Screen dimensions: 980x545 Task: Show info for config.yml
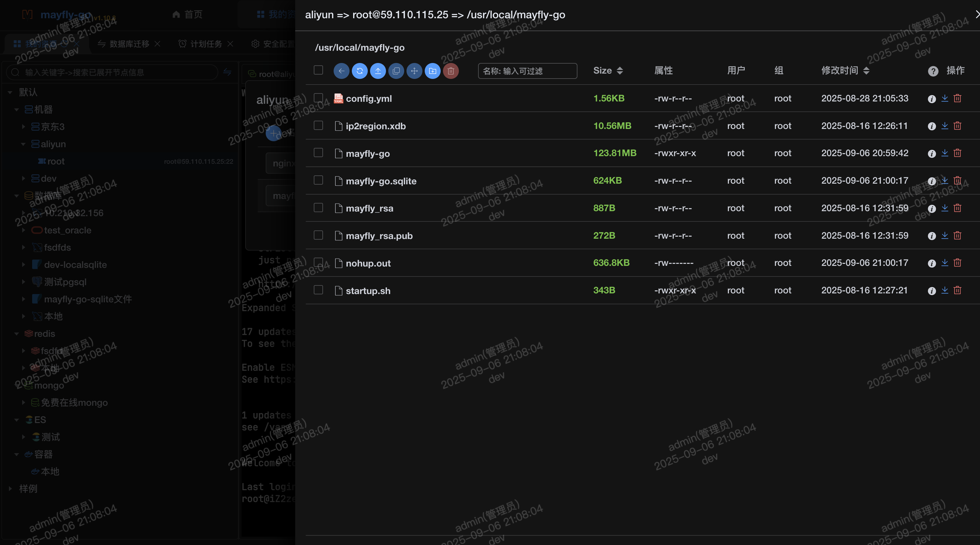pos(932,99)
